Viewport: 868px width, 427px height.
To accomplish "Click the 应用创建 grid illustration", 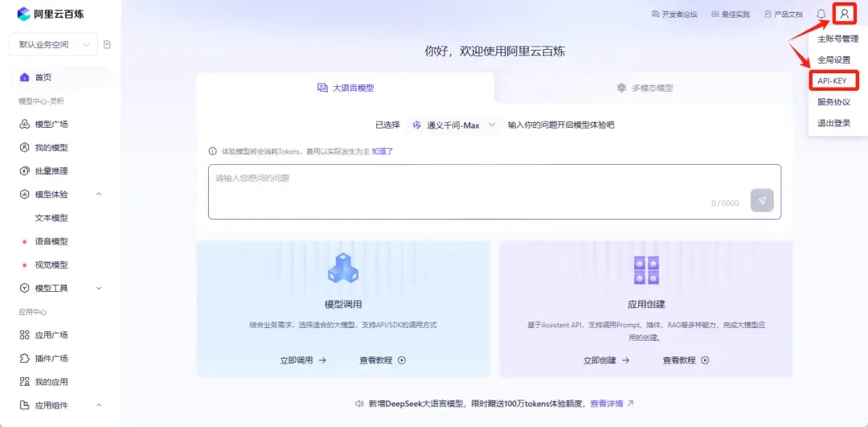I will tap(646, 270).
